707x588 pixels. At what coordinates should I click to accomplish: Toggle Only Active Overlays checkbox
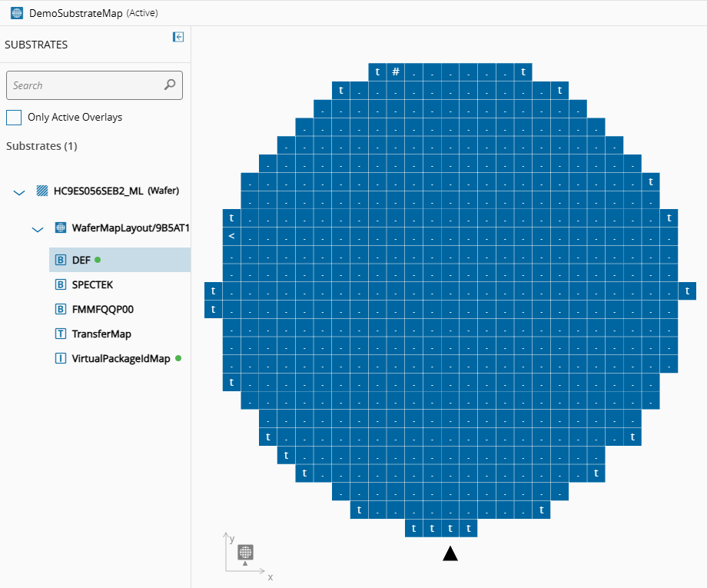coord(14,118)
